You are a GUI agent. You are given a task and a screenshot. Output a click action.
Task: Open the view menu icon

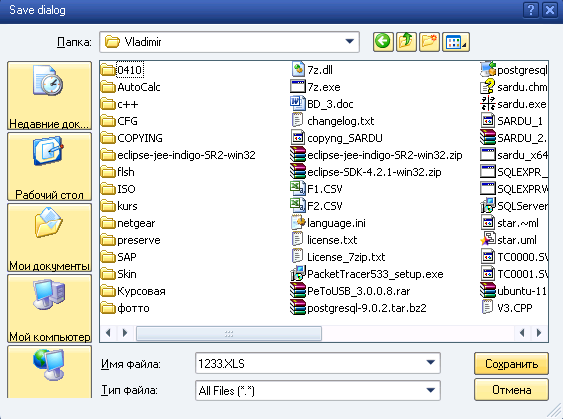[x=456, y=42]
